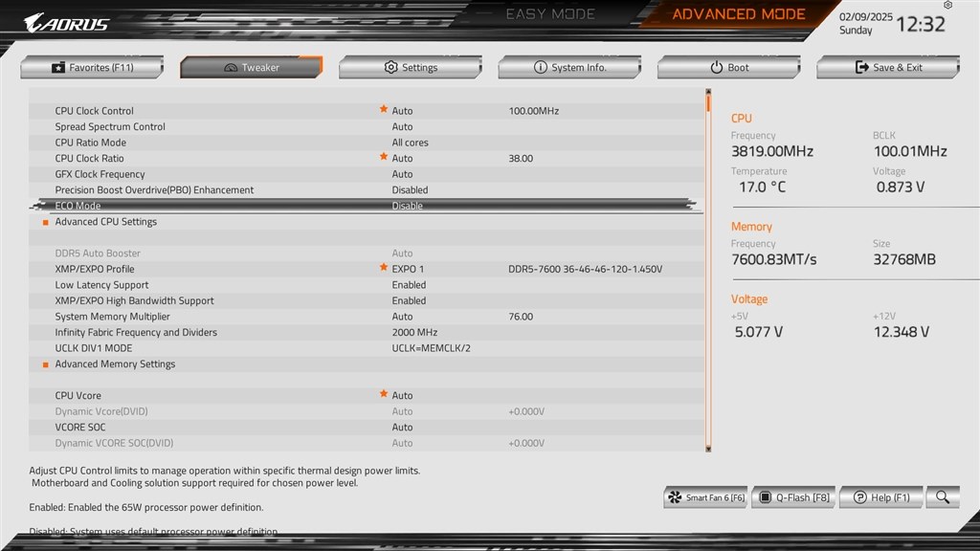Change CPU Vcore Auto value

coord(402,395)
